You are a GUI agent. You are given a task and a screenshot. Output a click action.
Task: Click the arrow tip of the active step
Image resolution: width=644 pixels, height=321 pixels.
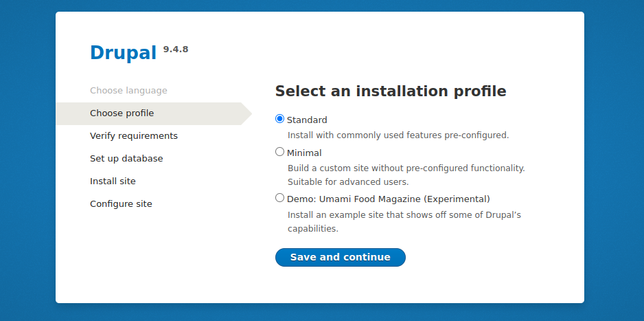point(248,113)
